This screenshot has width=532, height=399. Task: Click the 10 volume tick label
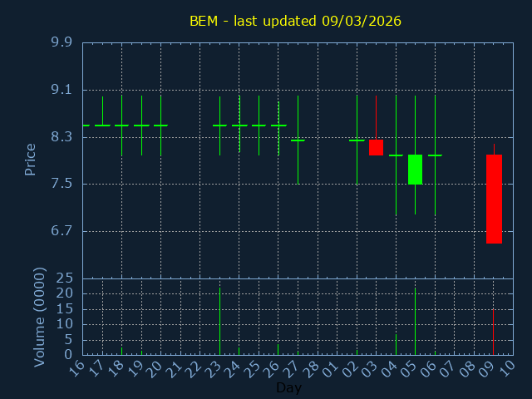click(x=64, y=324)
